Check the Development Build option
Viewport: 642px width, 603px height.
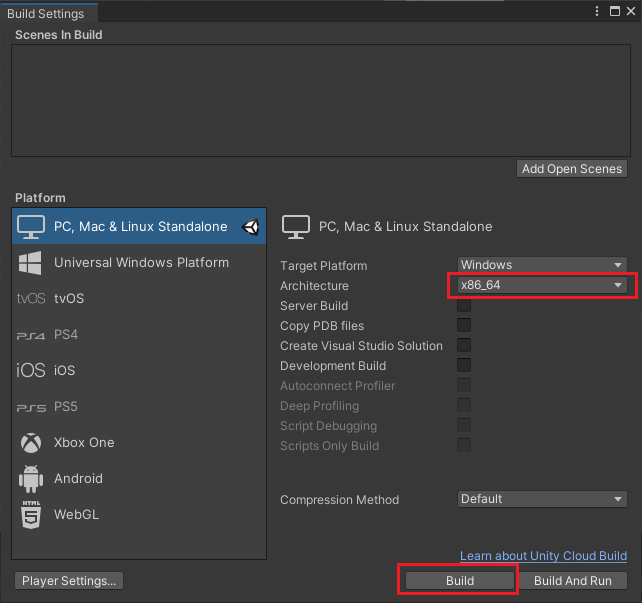464,366
